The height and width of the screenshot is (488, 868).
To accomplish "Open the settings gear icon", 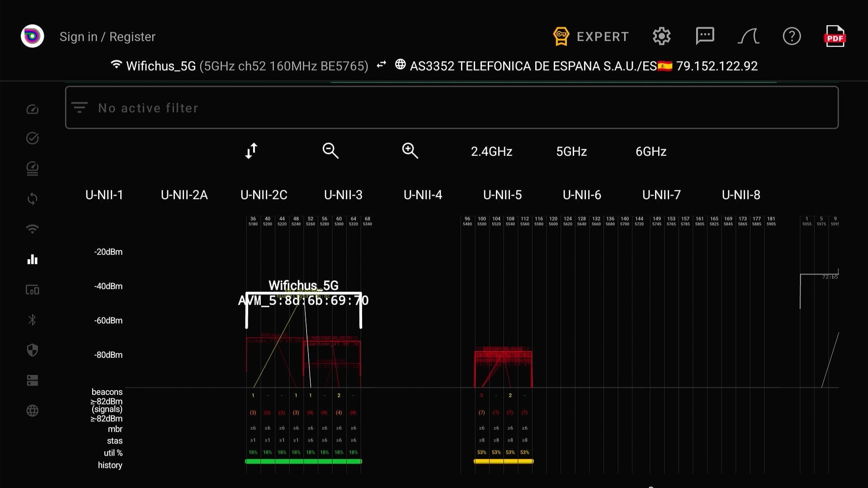I will coord(661,36).
